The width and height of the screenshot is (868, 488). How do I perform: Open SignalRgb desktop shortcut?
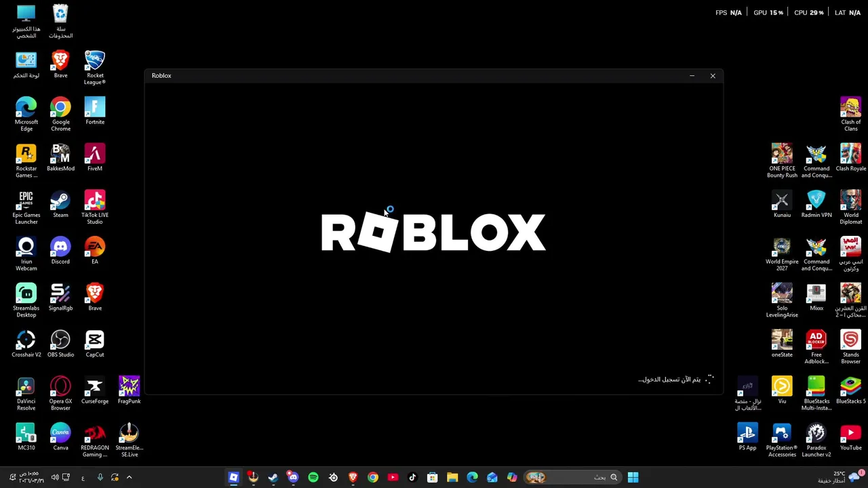[x=60, y=297]
